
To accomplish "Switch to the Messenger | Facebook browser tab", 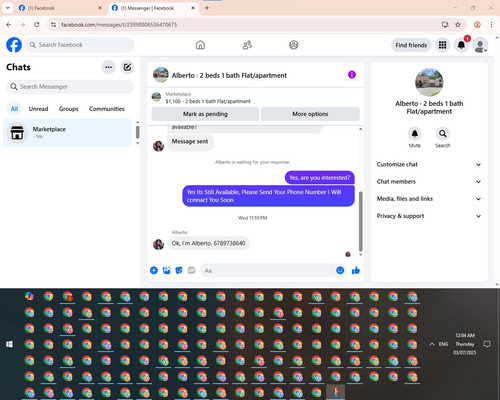I will tap(153, 8).
